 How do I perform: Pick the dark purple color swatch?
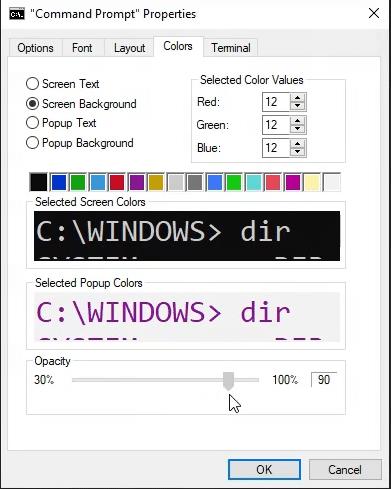[137, 182]
